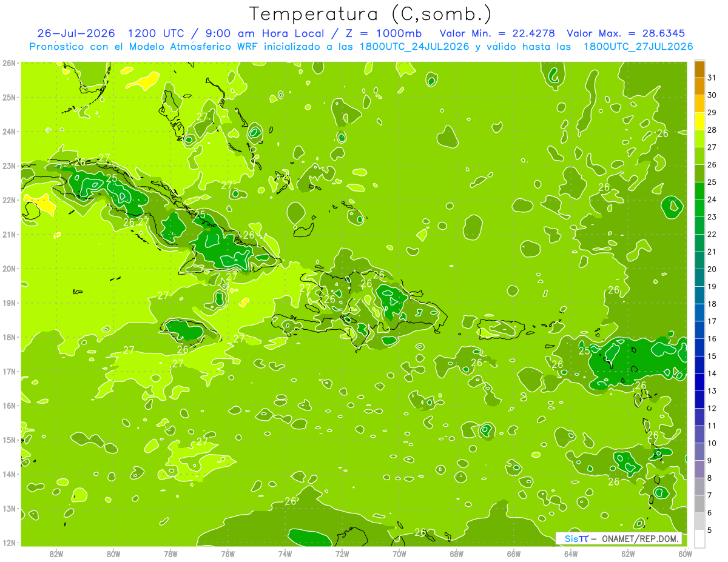Viewport: 728px width, 562px height.
Task: Click the longitude axis label "62W"
Action: coord(629,554)
